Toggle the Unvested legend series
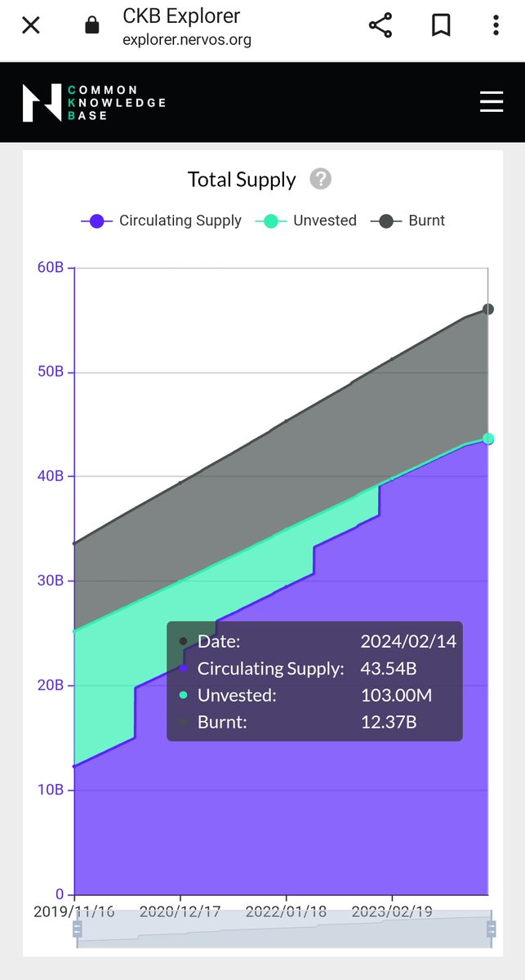 coord(306,220)
